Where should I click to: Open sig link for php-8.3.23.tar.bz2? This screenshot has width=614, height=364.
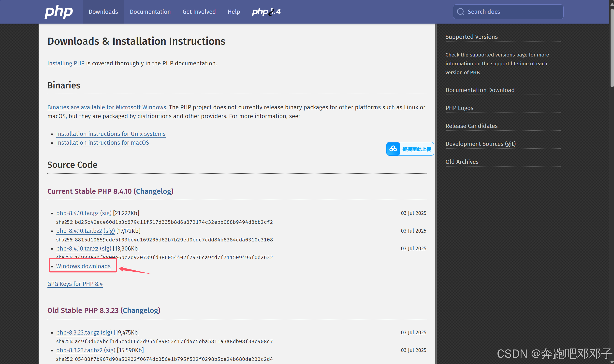point(110,350)
